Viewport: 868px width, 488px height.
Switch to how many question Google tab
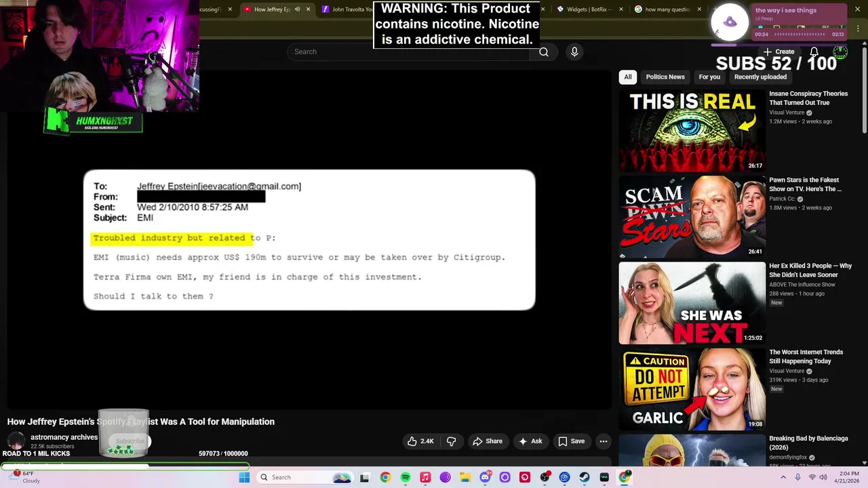point(667,9)
